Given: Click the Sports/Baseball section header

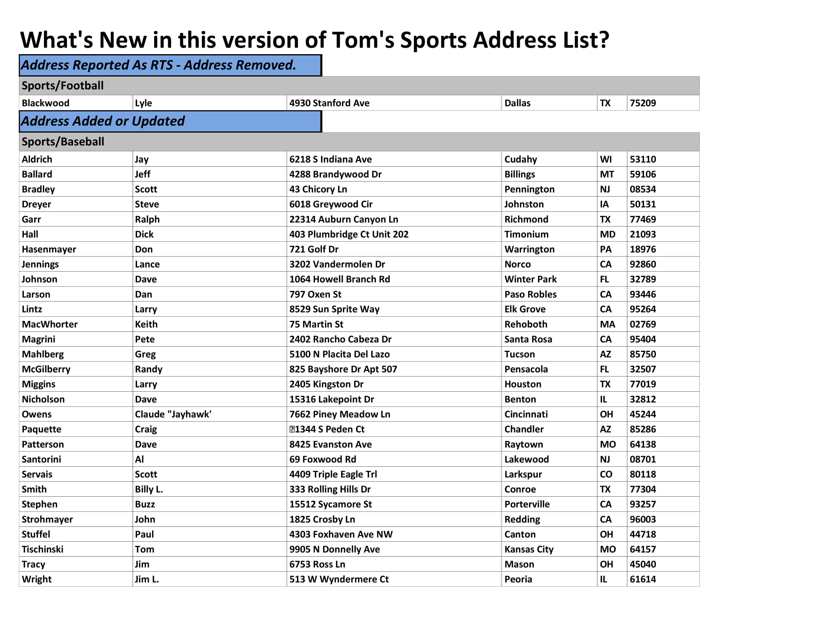Looking at the screenshot, I should point(68,142).
